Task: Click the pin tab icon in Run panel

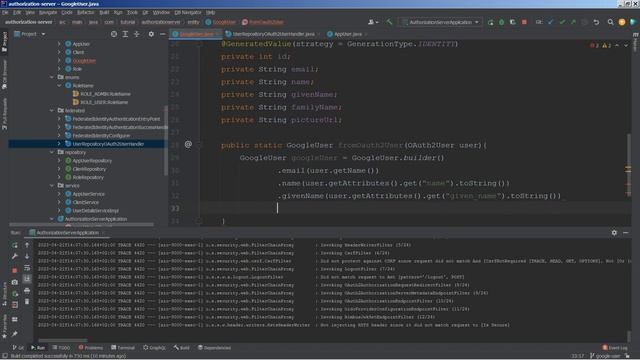Action: (x=15, y=334)
